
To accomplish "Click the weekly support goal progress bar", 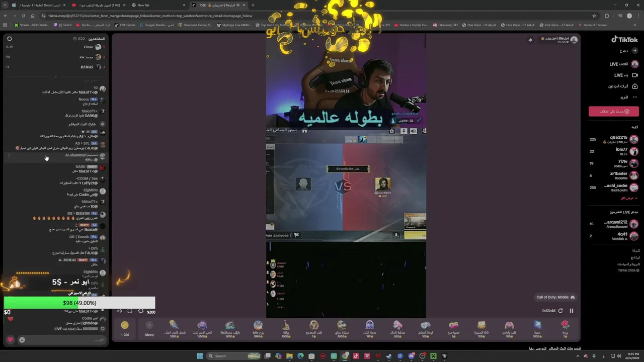I will [79, 303].
